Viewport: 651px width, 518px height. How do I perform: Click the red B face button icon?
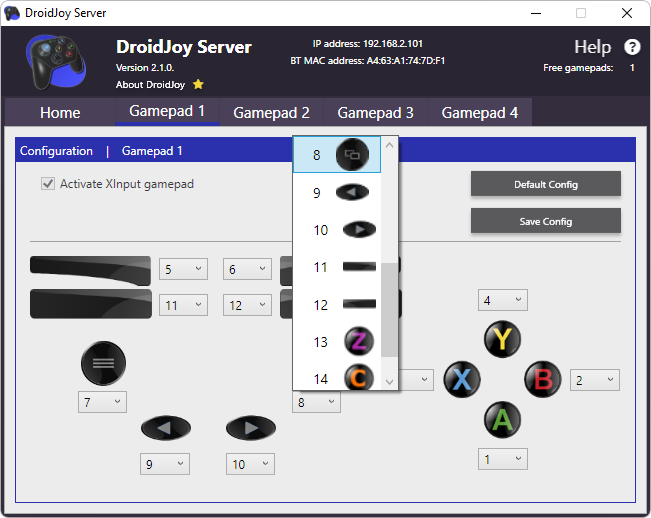(x=543, y=379)
